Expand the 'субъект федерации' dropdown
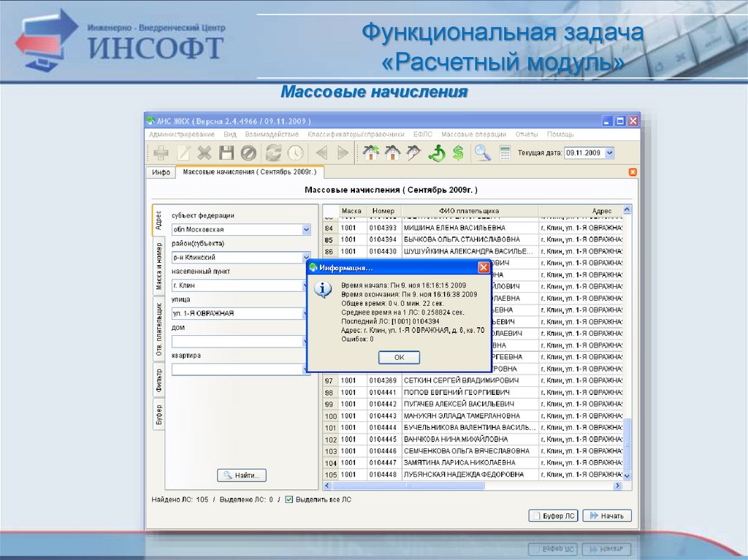Image resolution: width=748 pixels, height=560 pixels. pyautogui.click(x=306, y=229)
